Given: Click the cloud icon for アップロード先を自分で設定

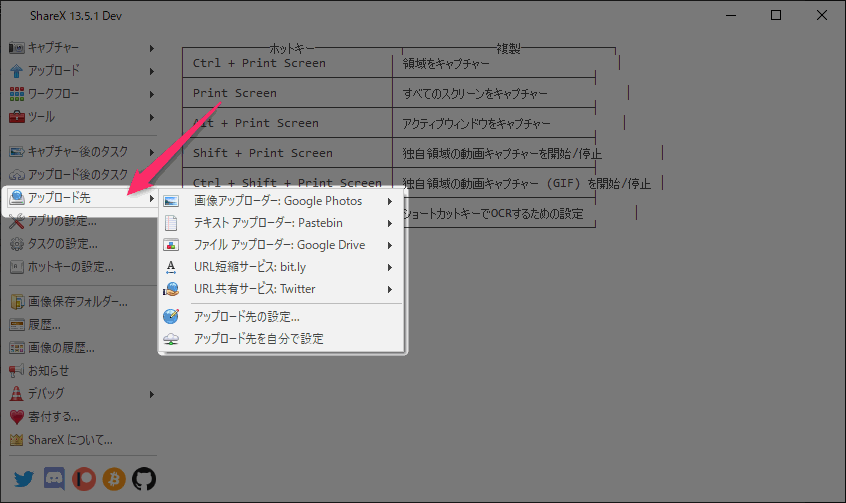Looking at the screenshot, I should pyautogui.click(x=171, y=339).
